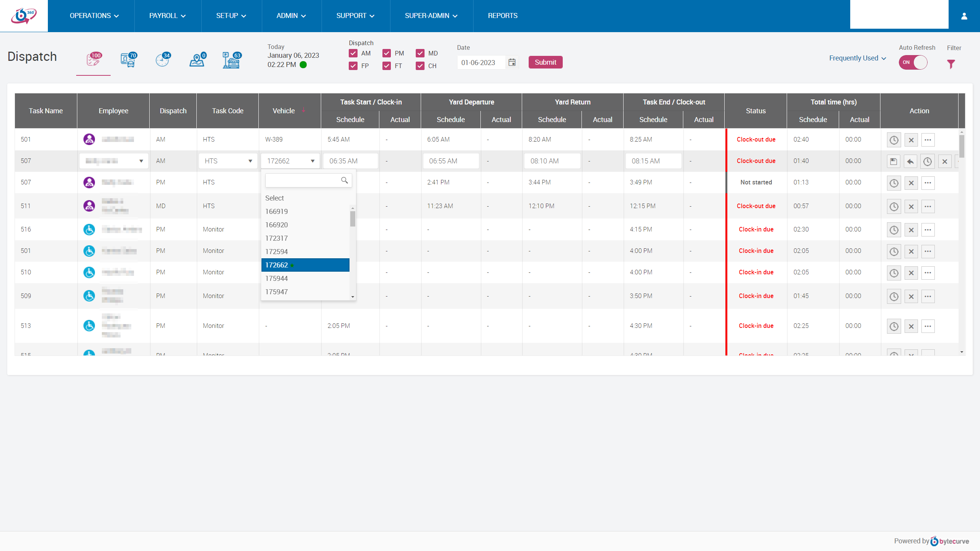This screenshot has height=551, width=980.
Task: Open the HTS task code dropdown
Action: [228, 161]
